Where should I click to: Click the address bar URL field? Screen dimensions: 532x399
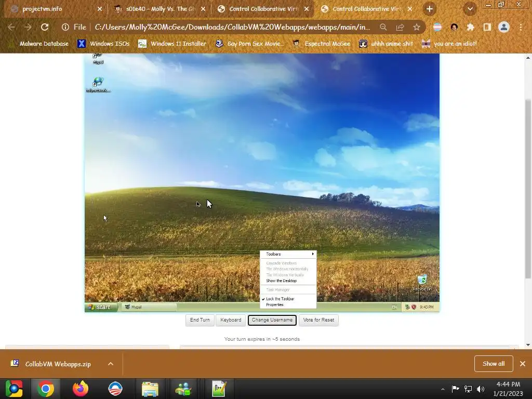click(x=232, y=27)
